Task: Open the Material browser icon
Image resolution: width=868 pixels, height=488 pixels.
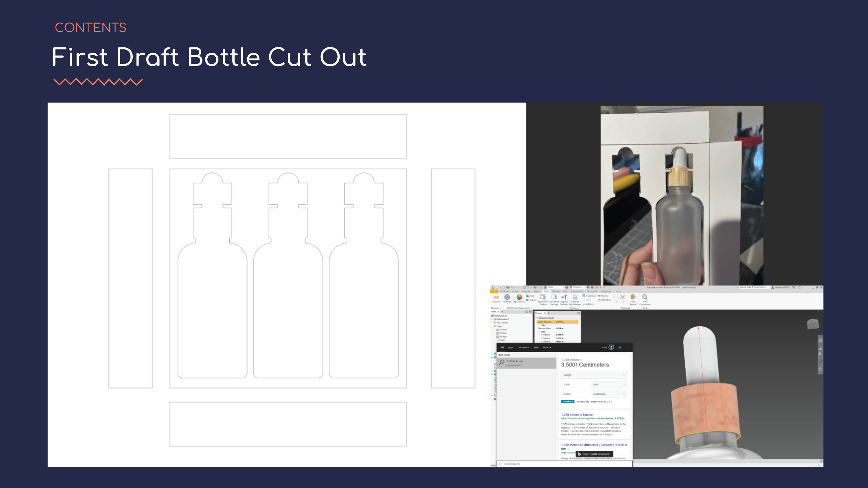Action: (507, 297)
